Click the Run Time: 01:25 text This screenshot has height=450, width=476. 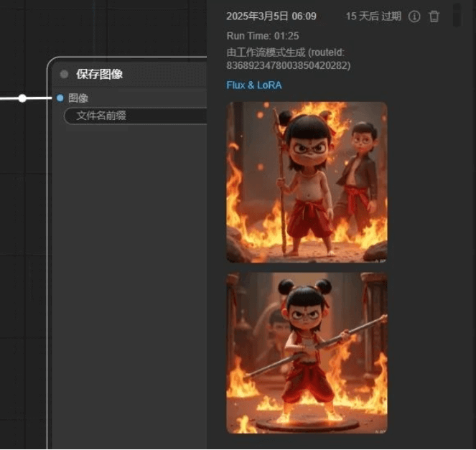(x=263, y=35)
